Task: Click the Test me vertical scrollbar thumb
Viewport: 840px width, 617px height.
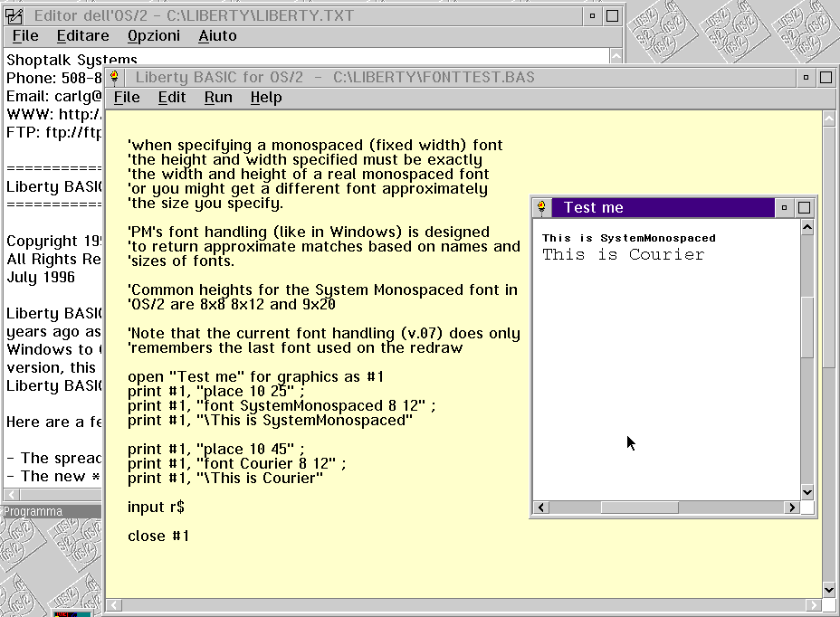Action: pyautogui.click(x=807, y=326)
